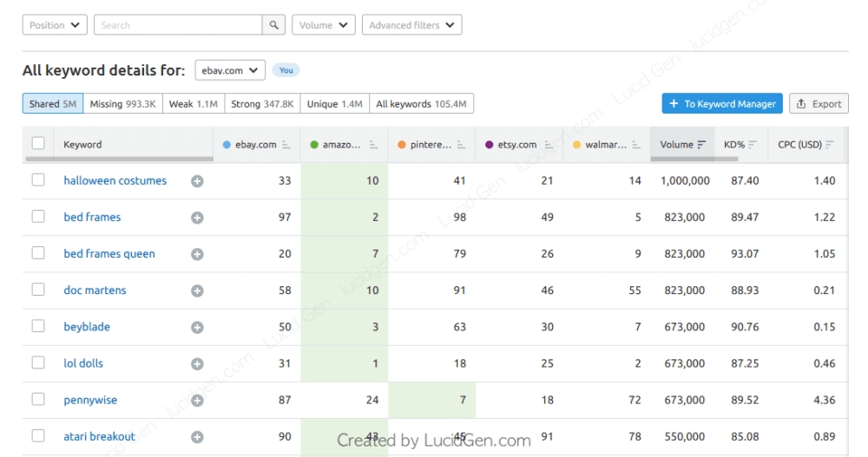Click the CPC value 0.15
868x457 pixels.
coord(825,326)
